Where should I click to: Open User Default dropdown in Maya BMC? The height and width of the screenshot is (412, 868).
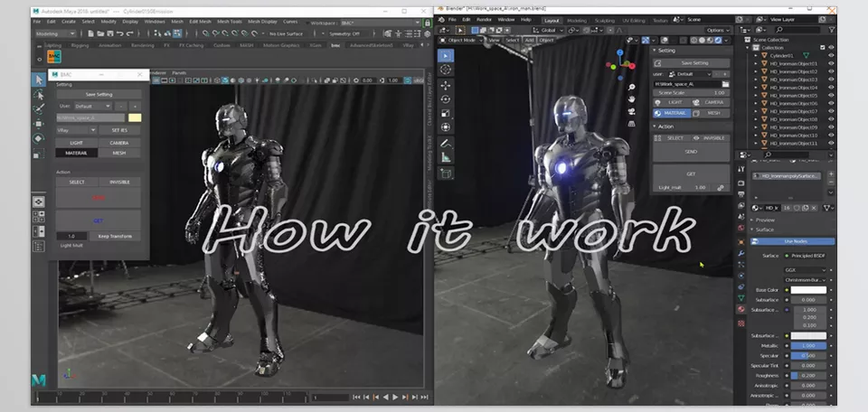point(92,107)
